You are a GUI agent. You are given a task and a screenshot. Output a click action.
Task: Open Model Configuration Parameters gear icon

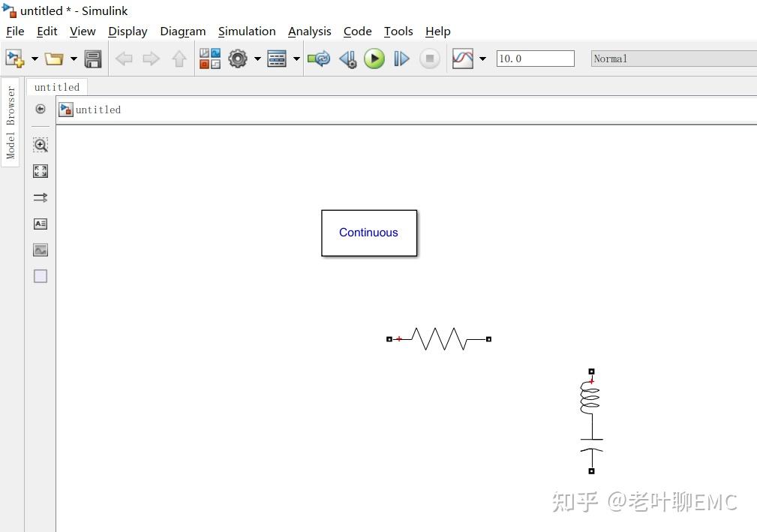point(238,59)
